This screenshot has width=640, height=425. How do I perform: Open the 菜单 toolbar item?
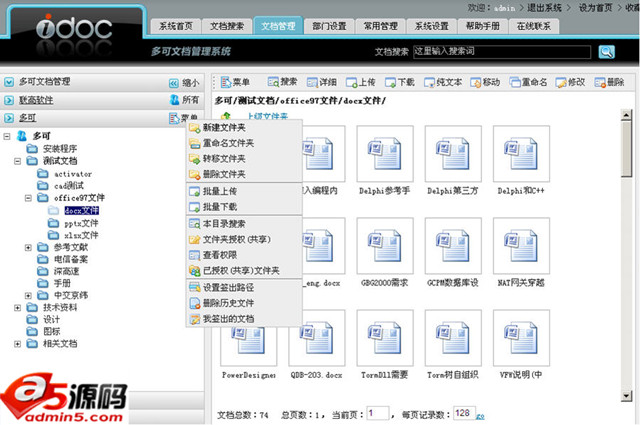pyautogui.click(x=235, y=82)
